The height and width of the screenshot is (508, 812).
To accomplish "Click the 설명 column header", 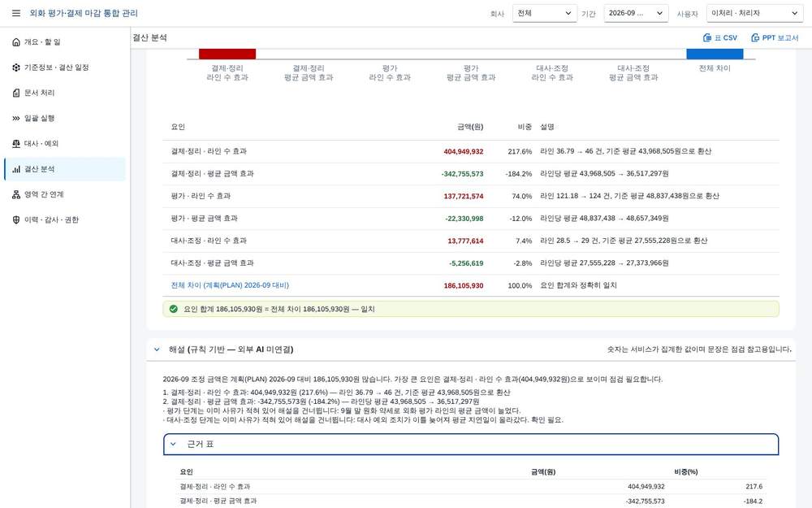I will tap(546, 127).
